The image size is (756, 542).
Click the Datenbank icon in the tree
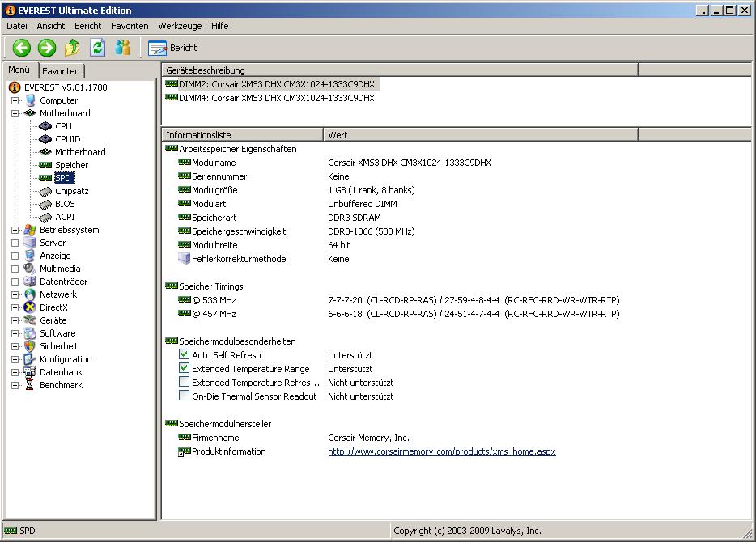pos(30,372)
